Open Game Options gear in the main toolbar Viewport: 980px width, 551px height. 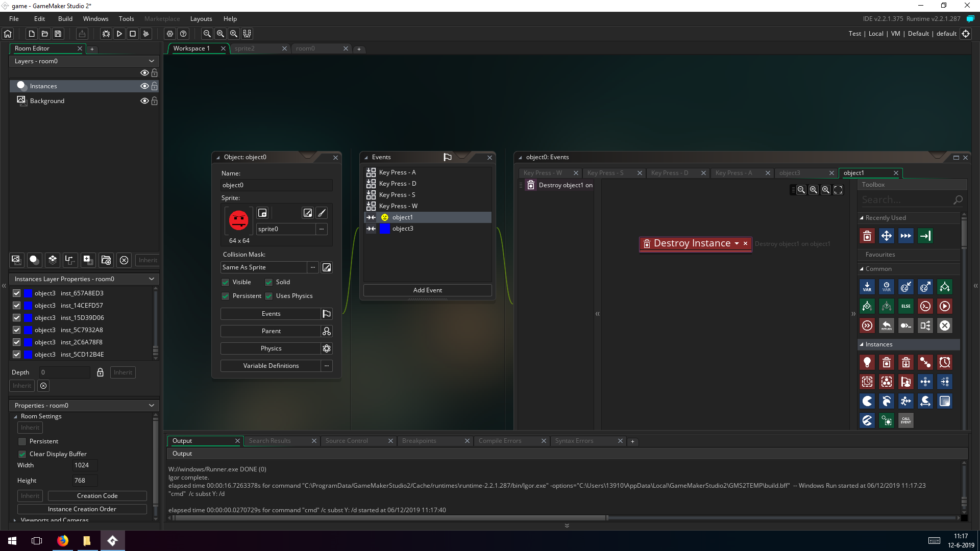point(170,34)
